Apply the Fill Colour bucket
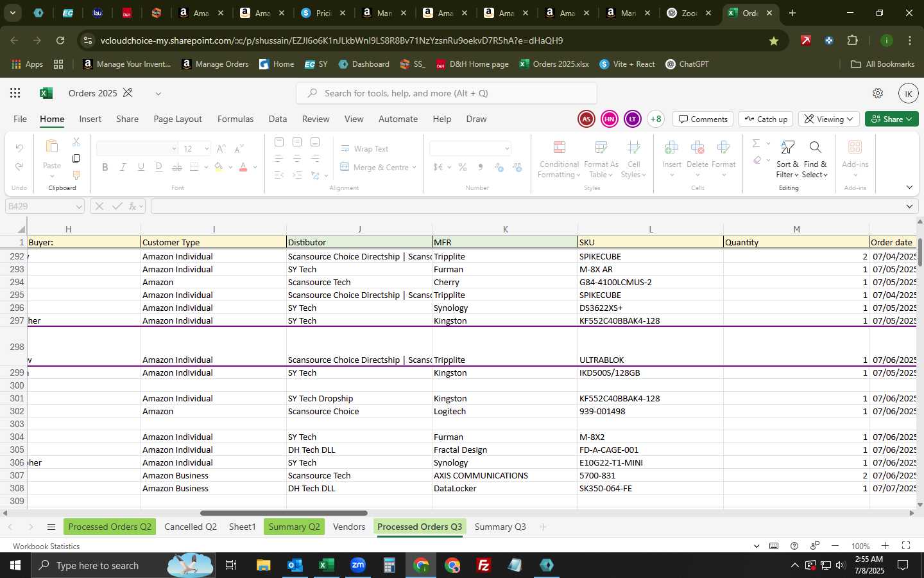Viewport: 924px width, 578px height. (219, 168)
